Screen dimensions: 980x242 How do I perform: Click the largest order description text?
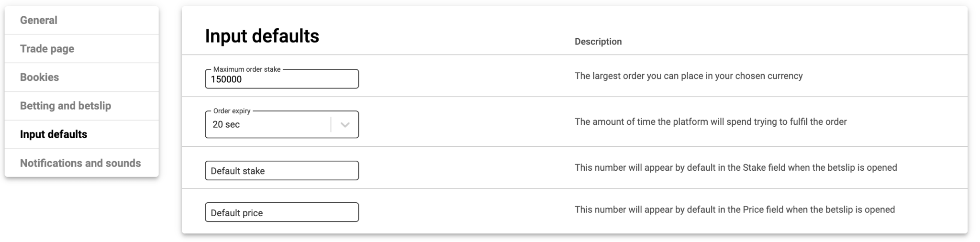pos(689,76)
